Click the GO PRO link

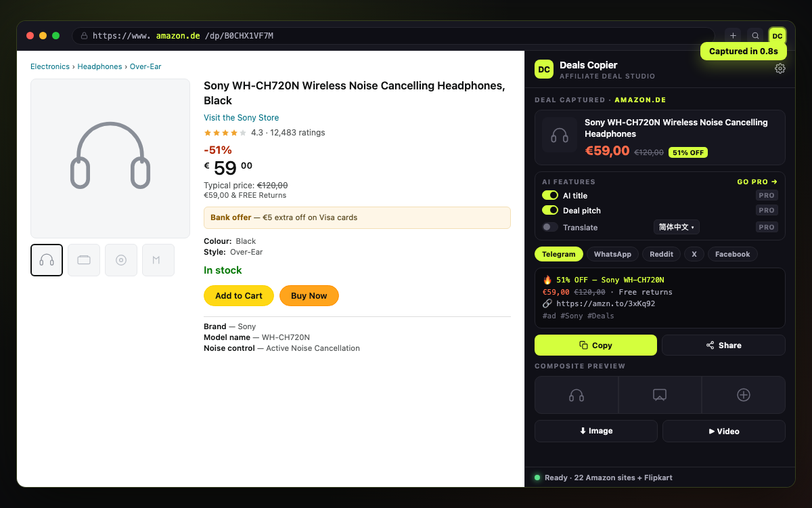[x=757, y=182]
